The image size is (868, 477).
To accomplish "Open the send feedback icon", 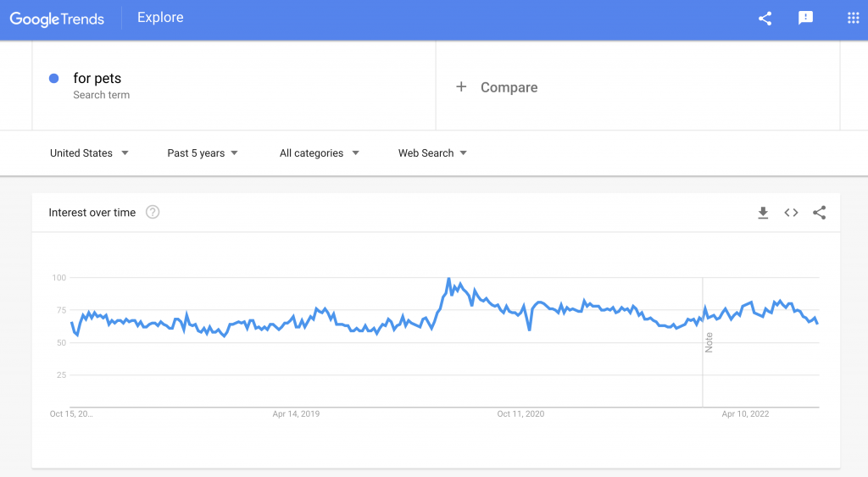I will [x=805, y=19].
